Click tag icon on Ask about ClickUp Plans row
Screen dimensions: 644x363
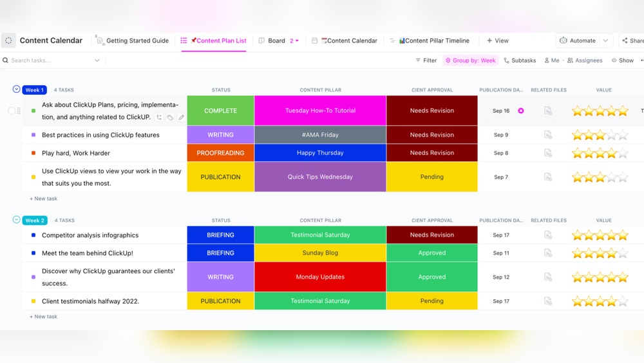(170, 117)
